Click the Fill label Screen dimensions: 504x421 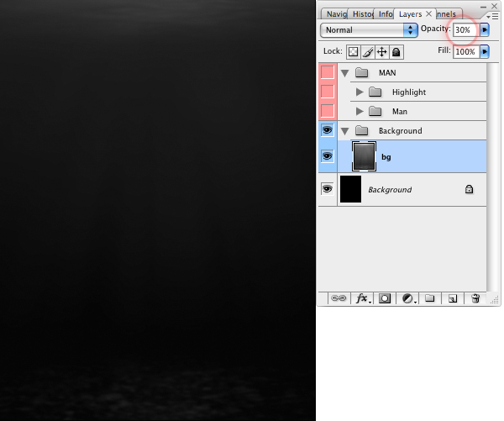pyautogui.click(x=444, y=50)
